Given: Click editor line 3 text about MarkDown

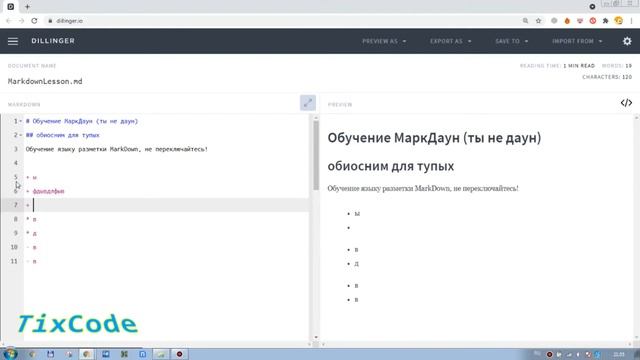Looking at the screenshot, I should point(117,149).
